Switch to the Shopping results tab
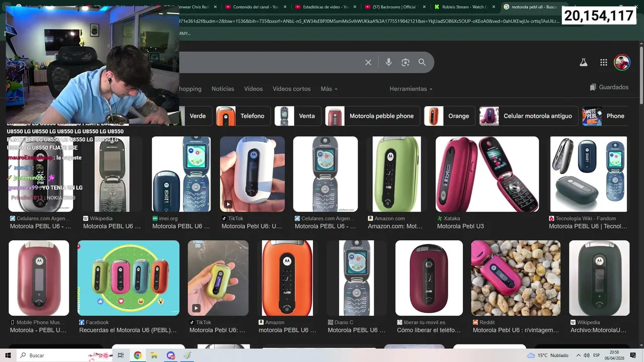This screenshot has height=362, width=644. [x=190, y=89]
